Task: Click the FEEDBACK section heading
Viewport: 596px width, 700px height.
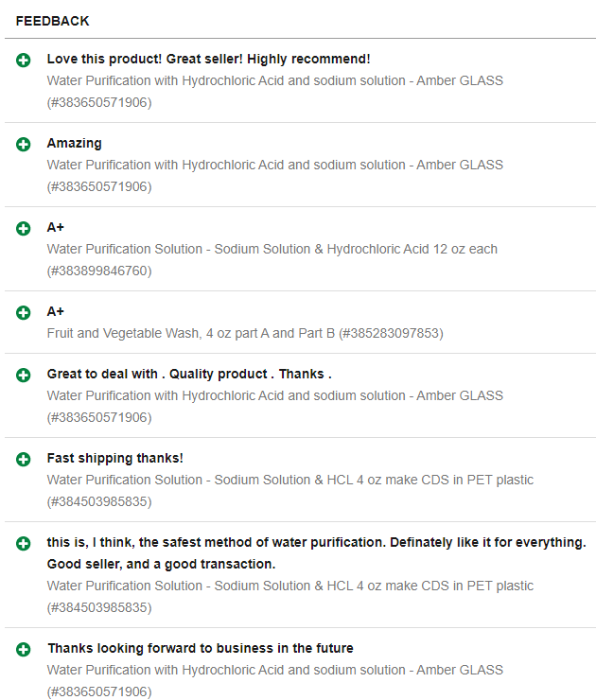Action: tap(52, 21)
